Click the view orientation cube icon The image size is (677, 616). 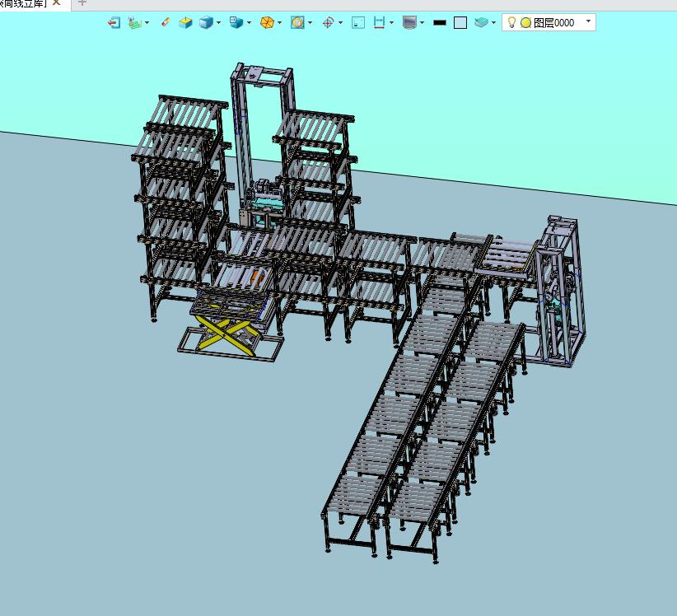pyautogui.click(x=236, y=22)
